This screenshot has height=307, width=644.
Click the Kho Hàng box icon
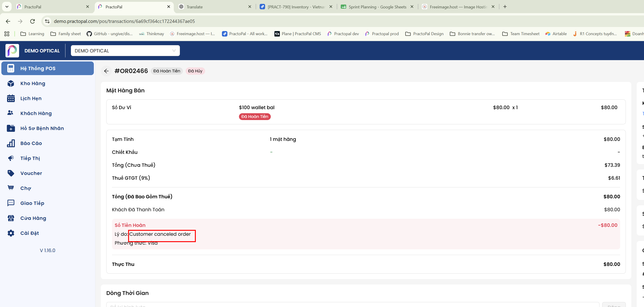[x=11, y=84]
